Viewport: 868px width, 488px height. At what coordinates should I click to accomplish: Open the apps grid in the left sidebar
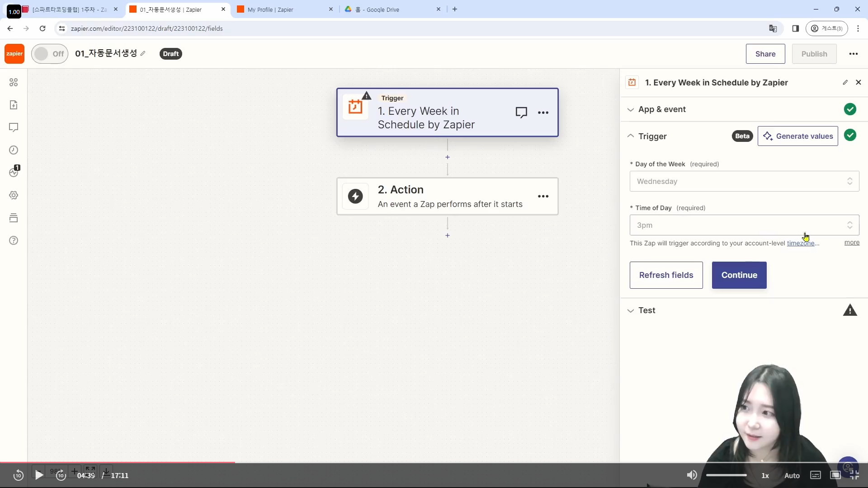(14, 82)
